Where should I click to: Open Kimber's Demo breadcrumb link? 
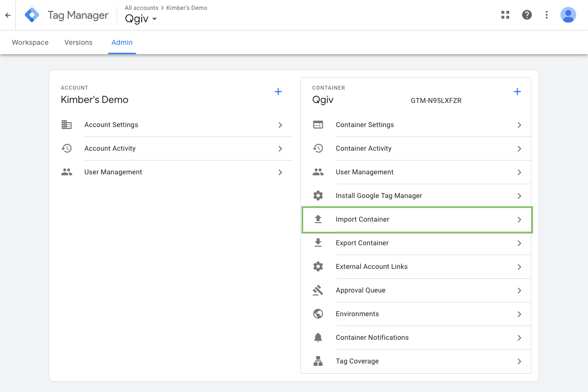click(x=186, y=8)
